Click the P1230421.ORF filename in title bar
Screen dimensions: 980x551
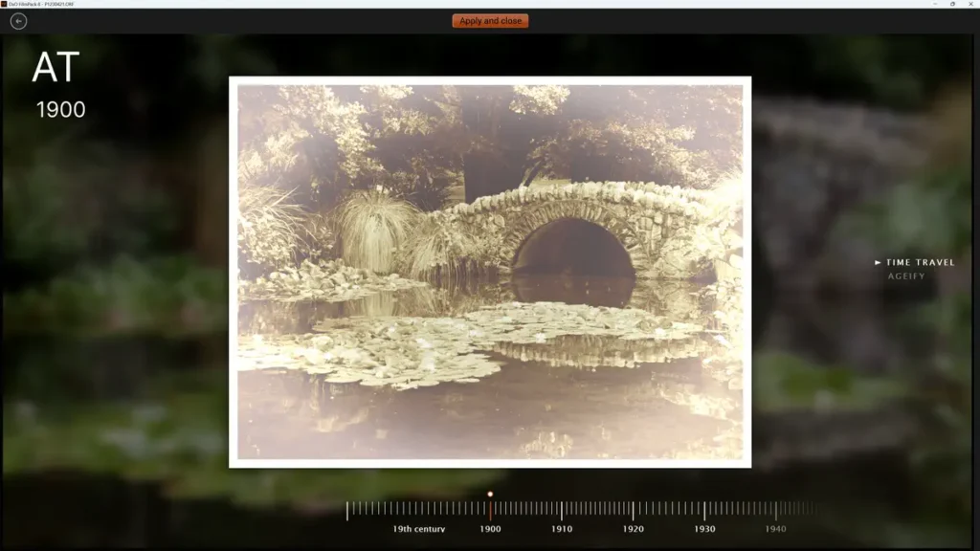(x=57, y=6)
